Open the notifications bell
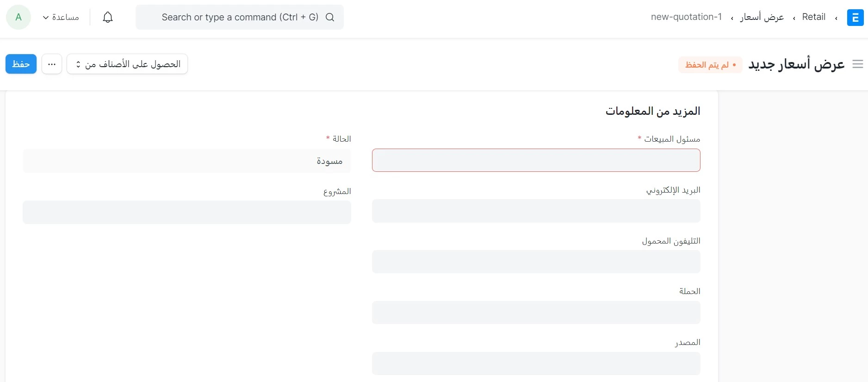 pyautogui.click(x=108, y=17)
